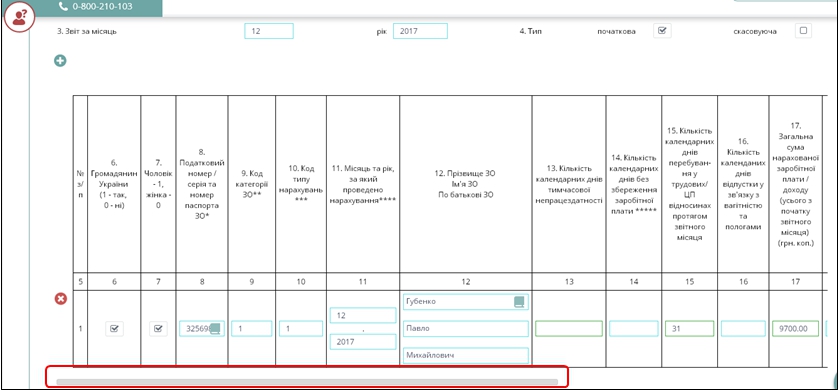Select the Код категорії ЗО field
Screen dimensions: 838x390
coord(252,329)
